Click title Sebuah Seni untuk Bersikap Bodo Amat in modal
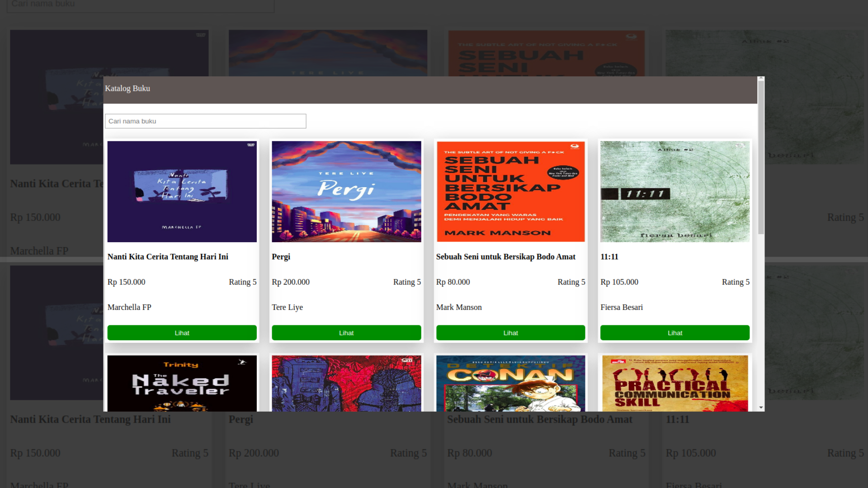 505,257
